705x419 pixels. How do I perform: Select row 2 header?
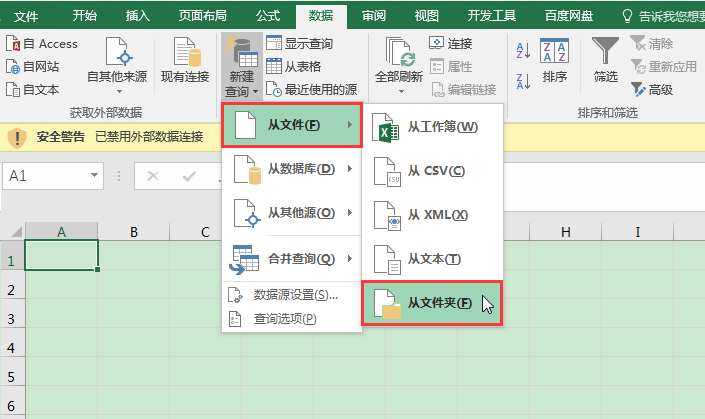coord(12,285)
